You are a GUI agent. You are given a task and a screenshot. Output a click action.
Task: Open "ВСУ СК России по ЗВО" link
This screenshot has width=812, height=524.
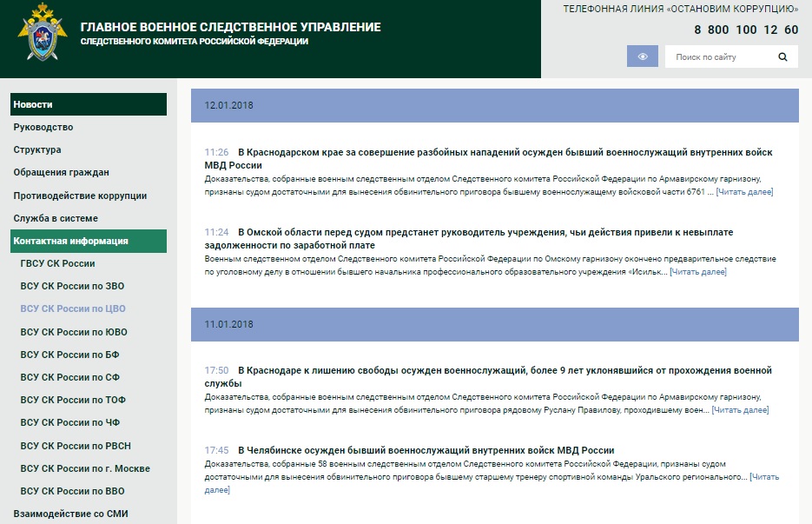(x=72, y=286)
